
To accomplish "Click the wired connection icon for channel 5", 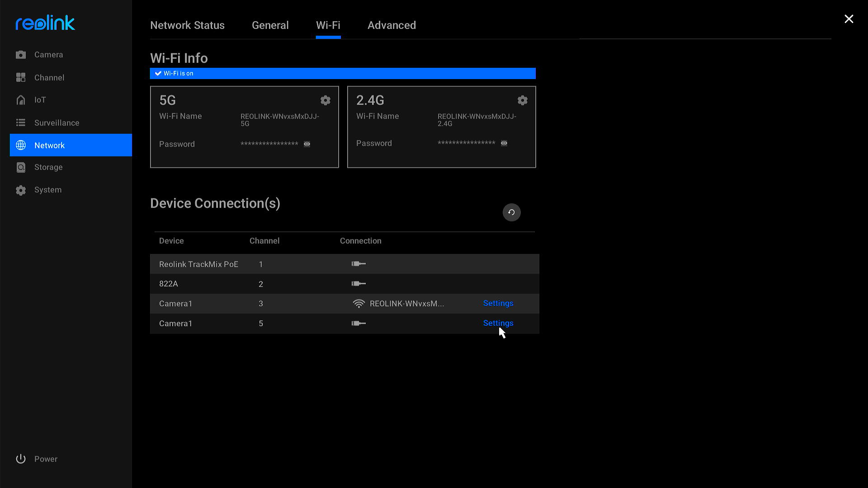I will (x=359, y=324).
